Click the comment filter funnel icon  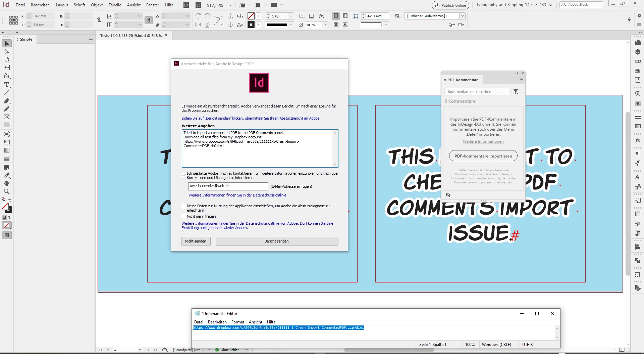tap(516, 92)
